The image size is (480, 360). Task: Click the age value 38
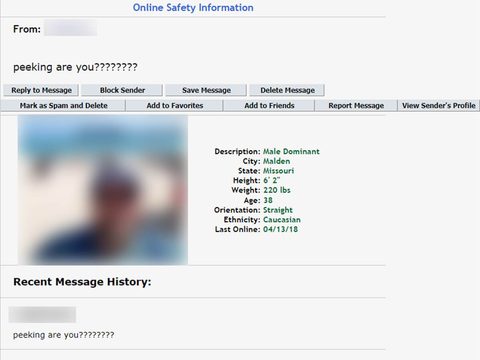268,200
